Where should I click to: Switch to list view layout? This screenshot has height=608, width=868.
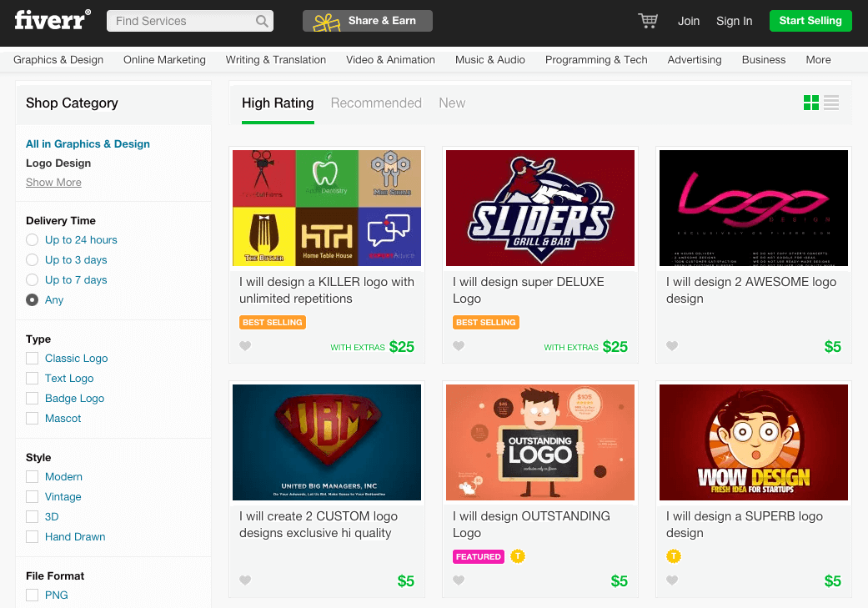click(831, 103)
